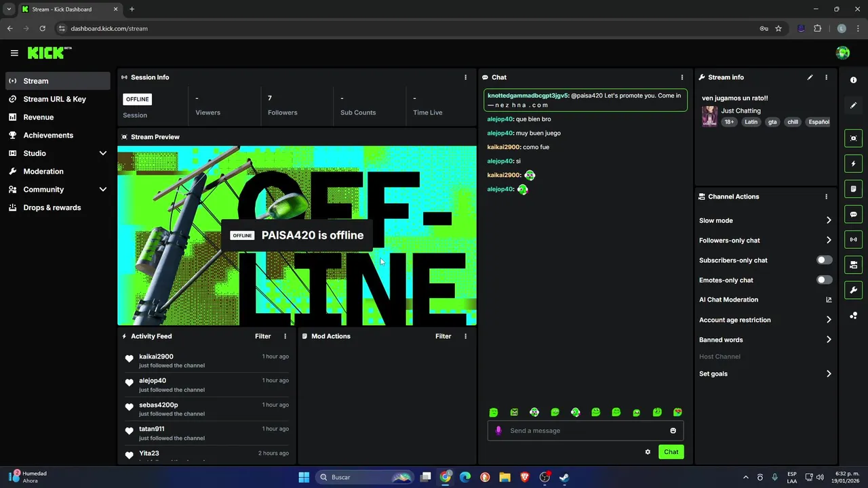The width and height of the screenshot is (868, 488).
Task: Open the profile avatar menu
Action: (x=843, y=53)
